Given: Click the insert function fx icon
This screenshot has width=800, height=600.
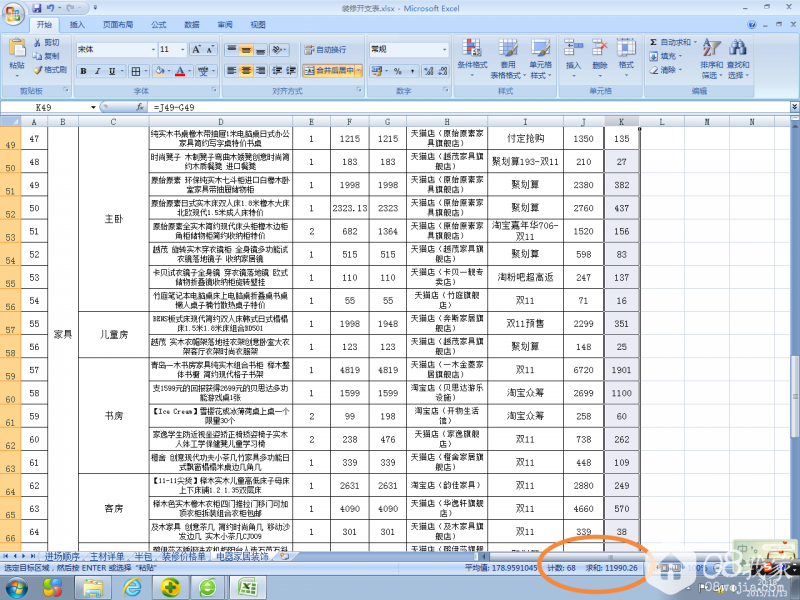Looking at the screenshot, I should [143, 106].
